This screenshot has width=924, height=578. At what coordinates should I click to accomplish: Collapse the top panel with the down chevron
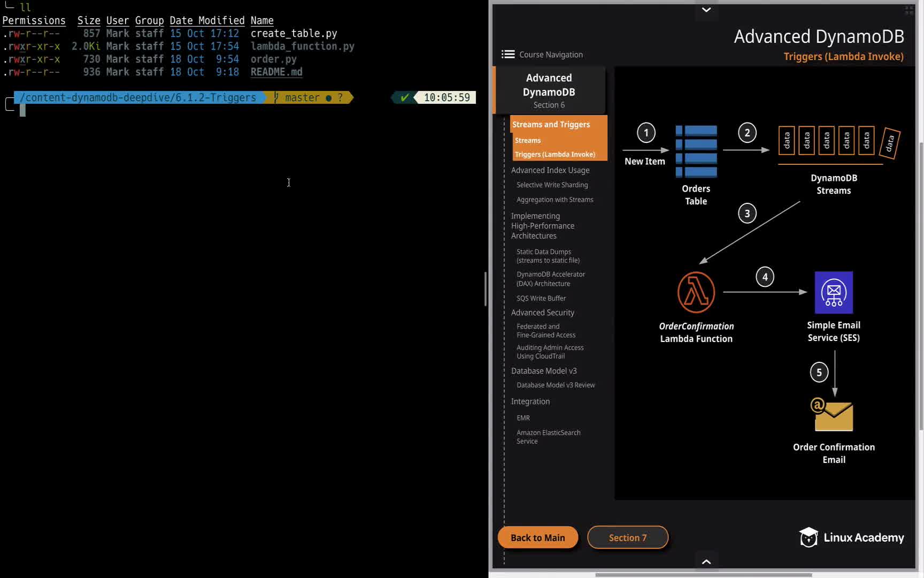706,10
